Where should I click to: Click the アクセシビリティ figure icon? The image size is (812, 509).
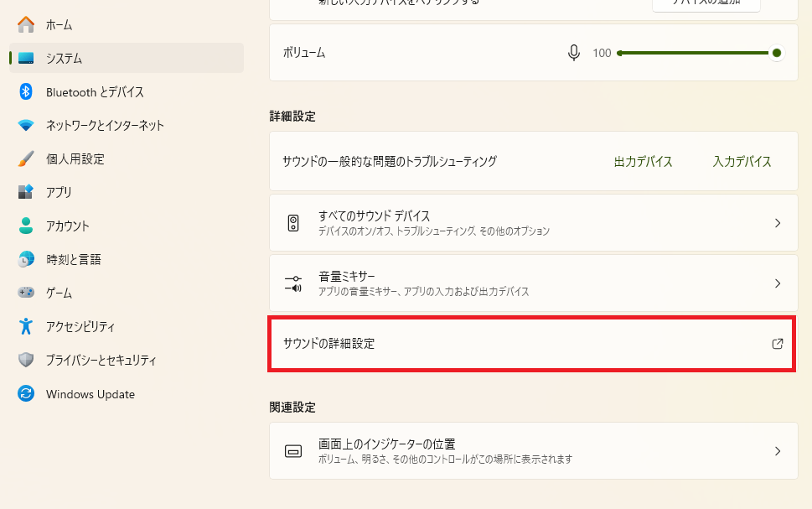(26, 326)
